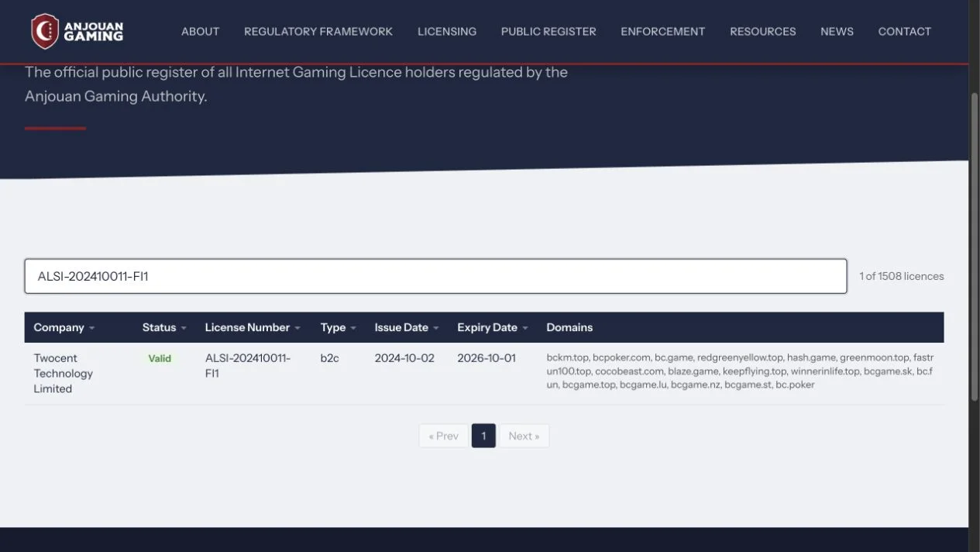Click the Prev pagination button
The image size is (980, 552).
click(x=444, y=436)
